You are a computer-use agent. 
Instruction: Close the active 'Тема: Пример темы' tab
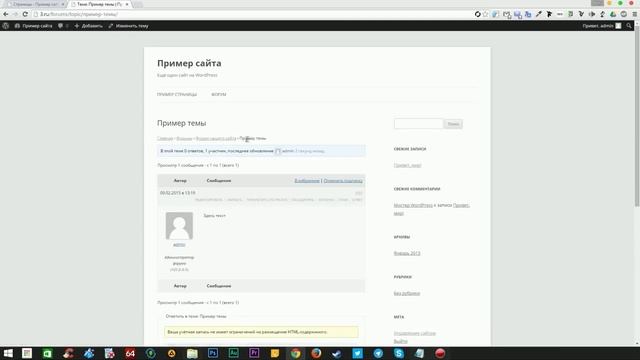[127, 4]
